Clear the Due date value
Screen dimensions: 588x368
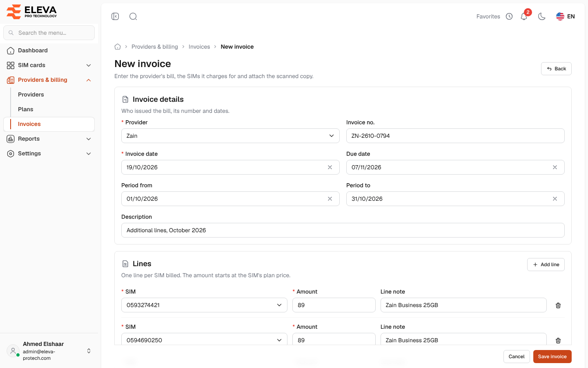click(555, 167)
